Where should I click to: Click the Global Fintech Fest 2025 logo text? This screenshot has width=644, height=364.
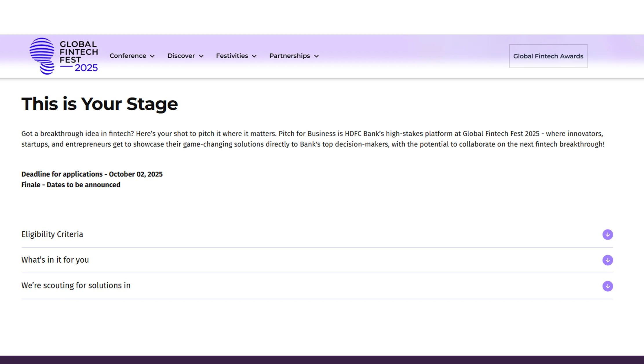point(79,56)
